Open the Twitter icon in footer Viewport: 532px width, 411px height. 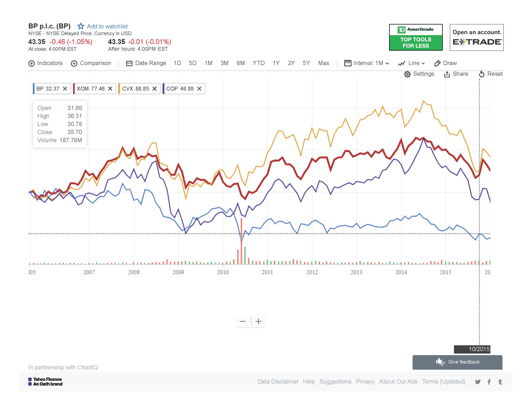tap(478, 382)
